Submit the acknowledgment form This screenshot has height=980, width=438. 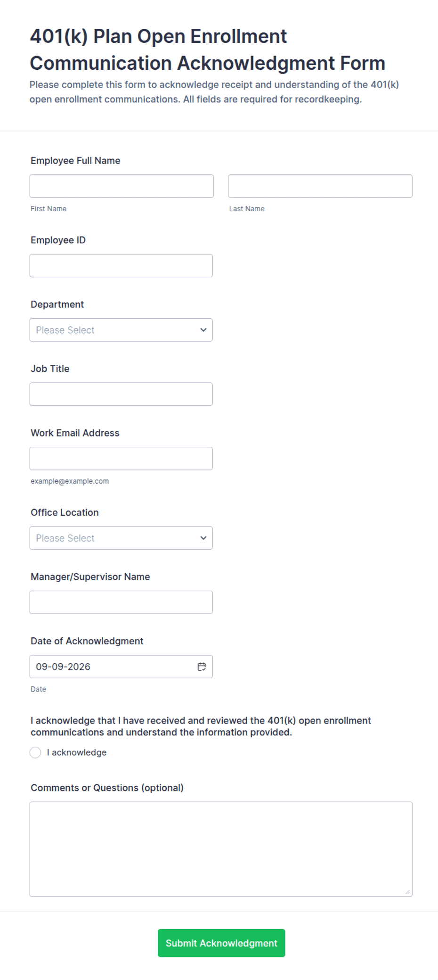(x=221, y=943)
